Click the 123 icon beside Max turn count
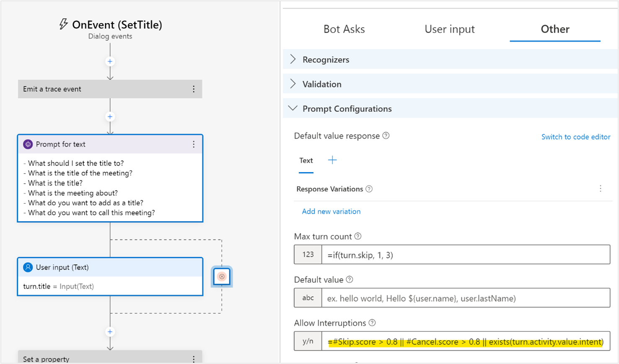 (308, 254)
